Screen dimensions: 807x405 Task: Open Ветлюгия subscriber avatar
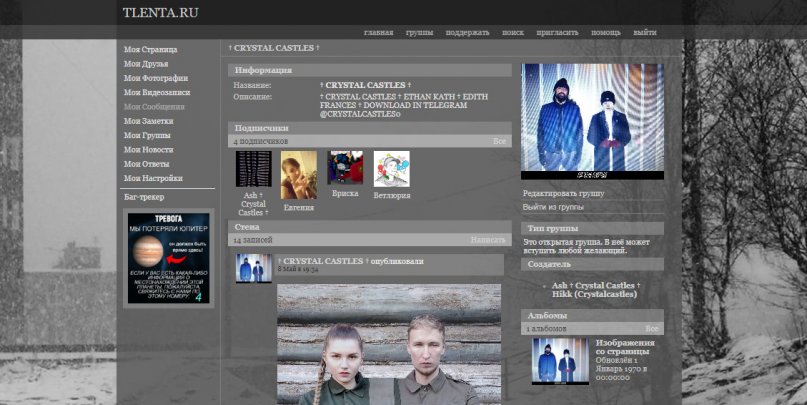click(x=392, y=169)
